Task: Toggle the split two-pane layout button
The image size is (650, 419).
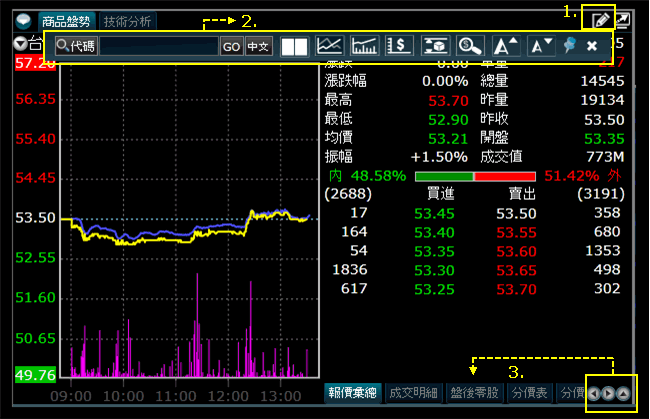Action: coord(294,46)
